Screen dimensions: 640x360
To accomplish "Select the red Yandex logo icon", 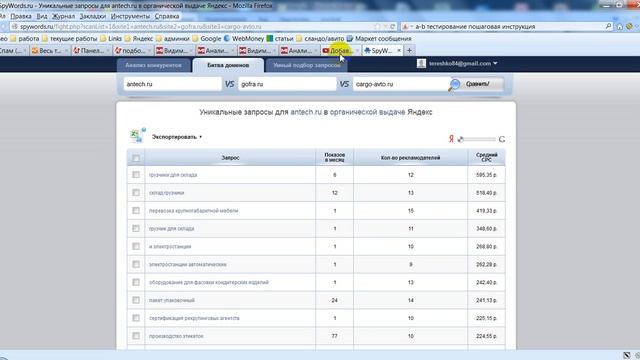I will pos(451,139).
